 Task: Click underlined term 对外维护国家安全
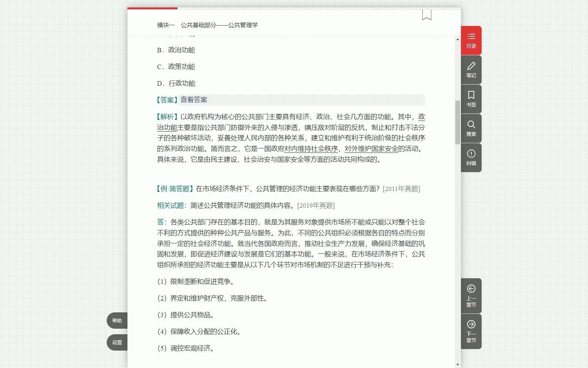(x=371, y=149)
